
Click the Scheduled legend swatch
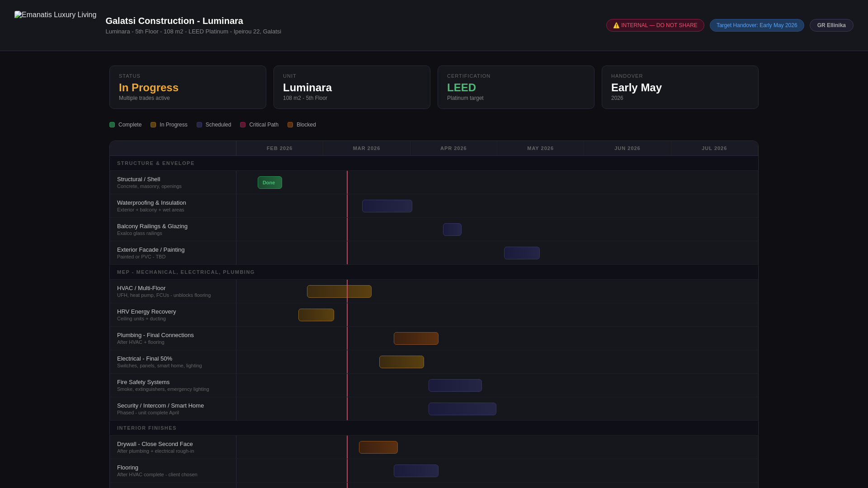199,125
